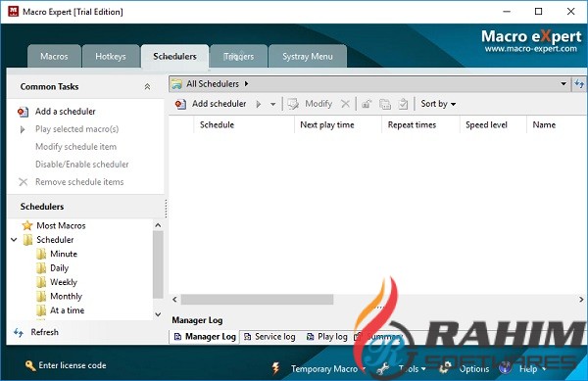This screenshot has height=381, width=588.
Task: Select the Monthly folder
Action: point(66,297)
